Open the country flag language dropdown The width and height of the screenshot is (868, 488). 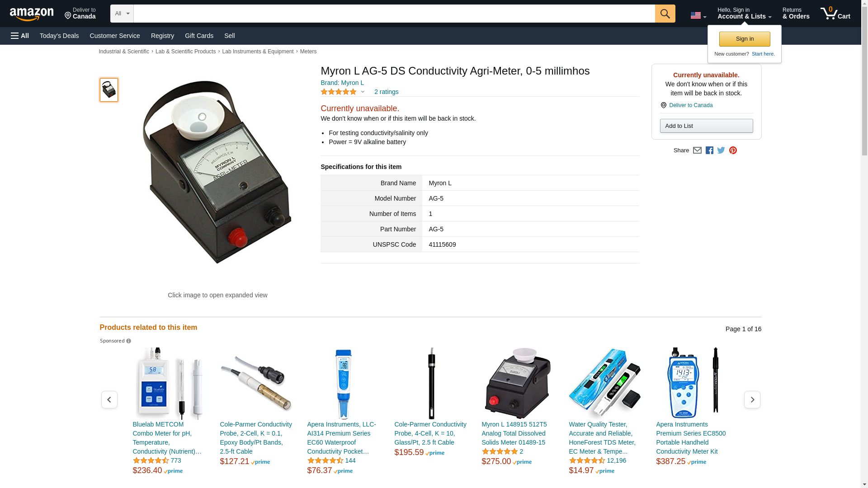point(698,15)
